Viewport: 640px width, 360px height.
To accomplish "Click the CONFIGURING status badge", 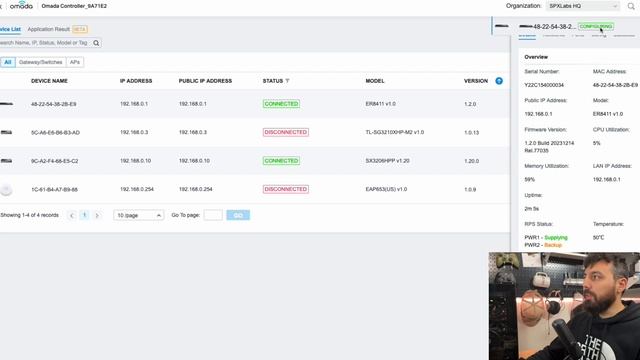I will 596,26.
